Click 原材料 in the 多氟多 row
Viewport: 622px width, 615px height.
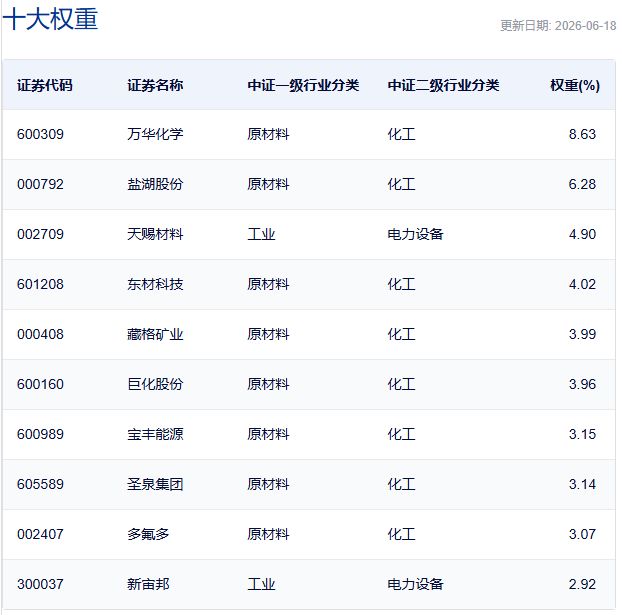click(x=268, y=534)
